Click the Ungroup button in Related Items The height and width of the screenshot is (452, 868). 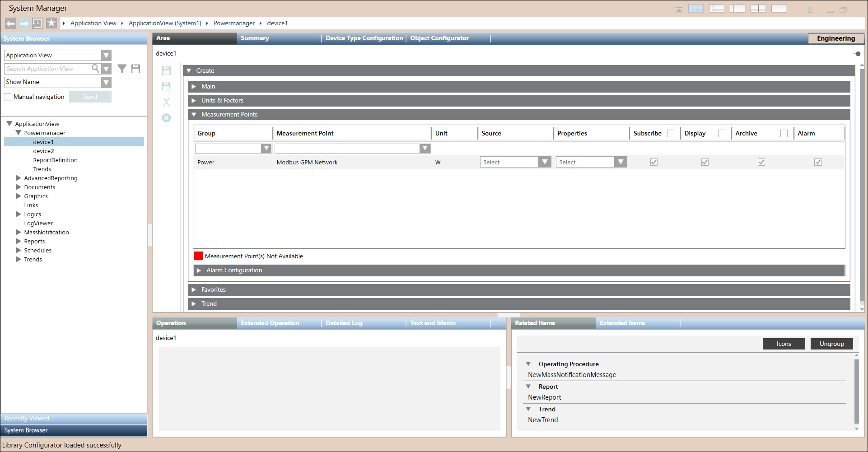pyautogui.click(x=831, y=344)
